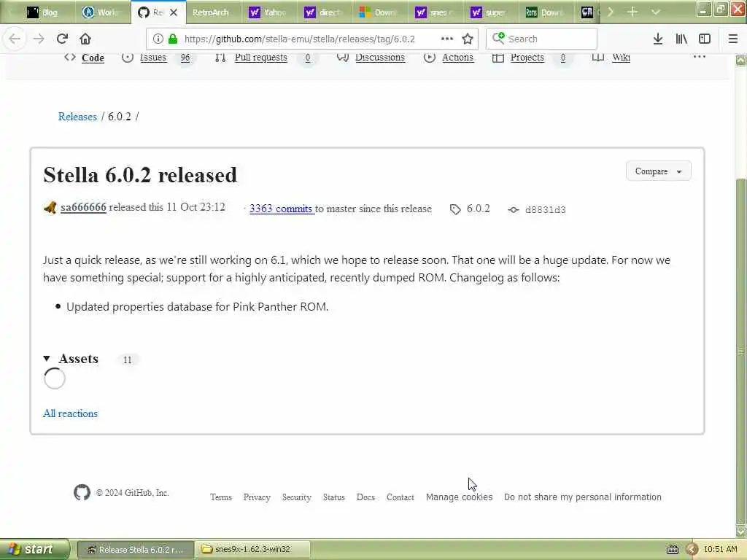Click the tag icon beside 6.0.2
747x560 pixels.
(x=455, y=209)
